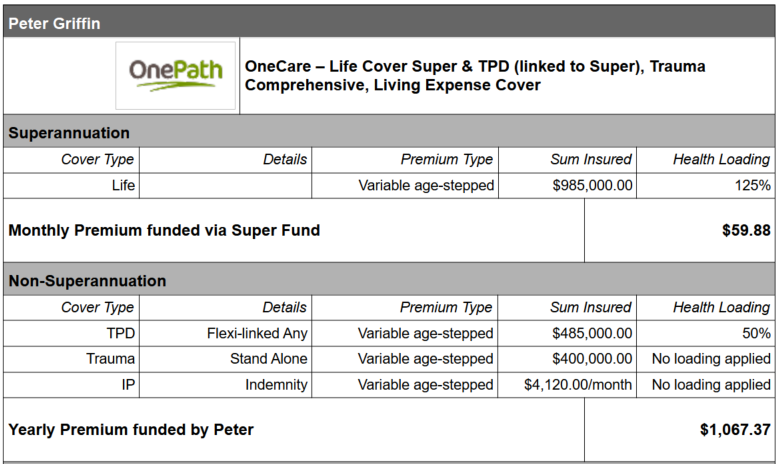Click the 50% TPD health loading cell
Screen dimensions: 778x464
[755, 333]
